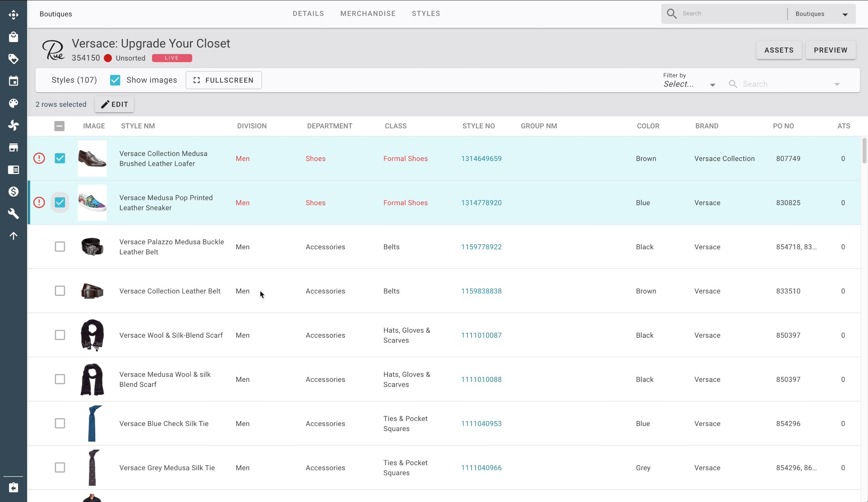Open style number 1111040953 link
The image size is (868, 502).
click(x=481, y=423)
